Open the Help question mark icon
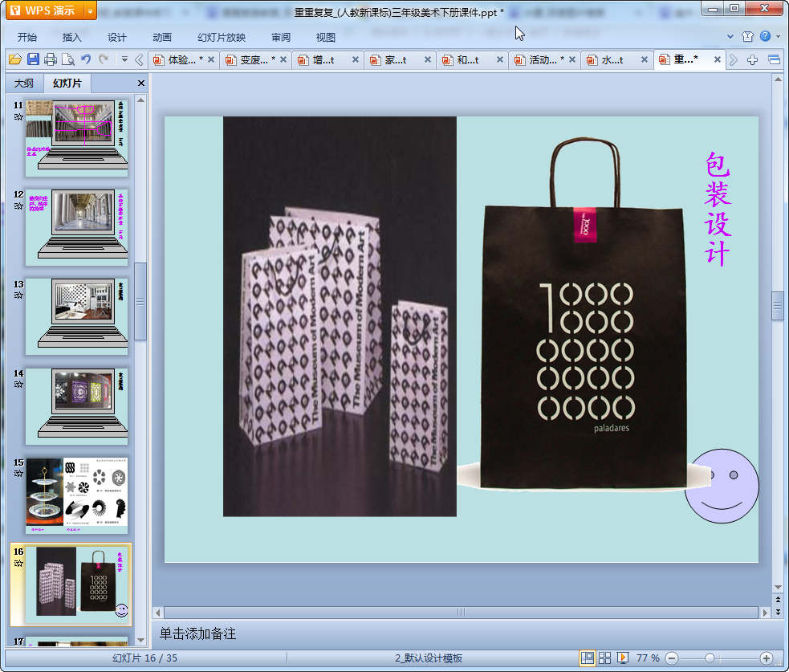 pos(765,37)
